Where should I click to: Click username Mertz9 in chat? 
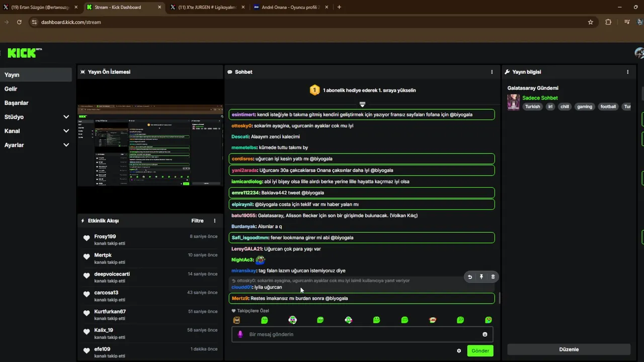(x=239, y=299)
